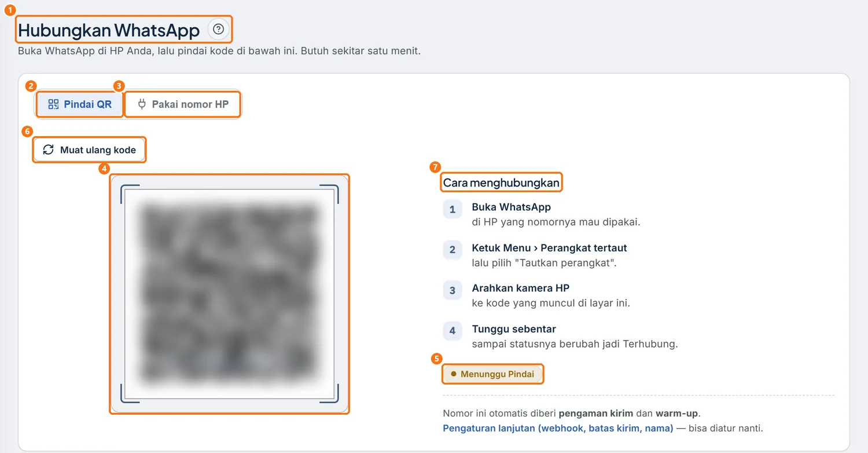Screen dimensions: 868x453
Task: Click the Arahkan kamera HP step title
Action: tap(521, 288)
